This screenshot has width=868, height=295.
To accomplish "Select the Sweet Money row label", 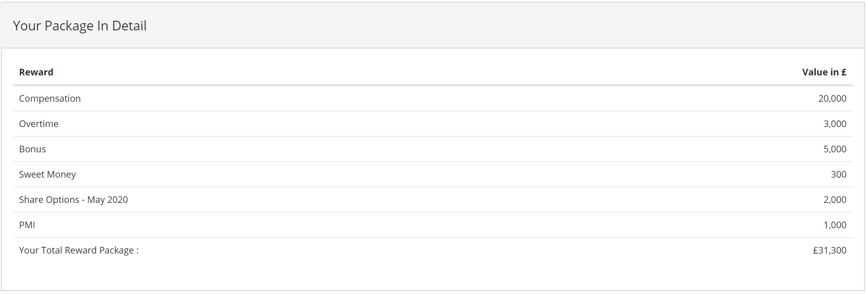I will (47, 175).
